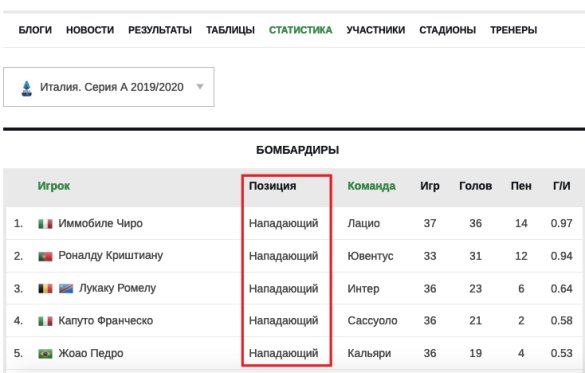Click Italian flag next to Капуто Франческо
The image size is (585, 373).
tap(45, 321)
